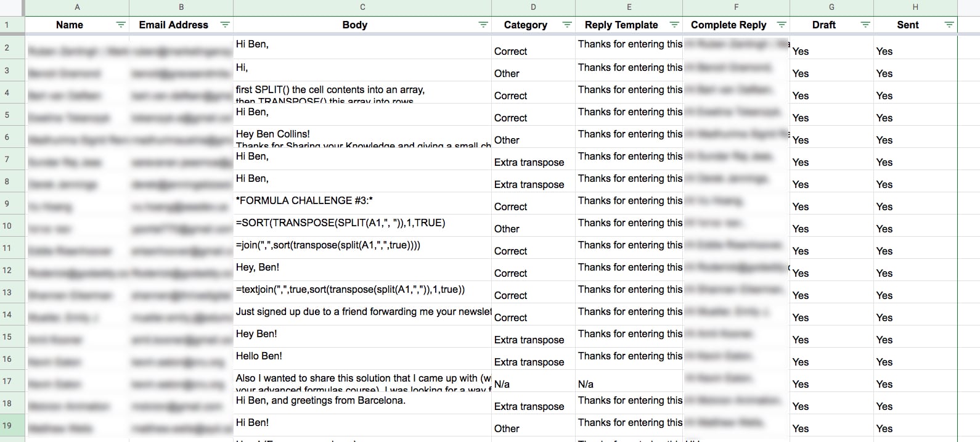Click 'Other' category in row 6
Viewport: 980px width, 442px height.
[x=533, y=137]
